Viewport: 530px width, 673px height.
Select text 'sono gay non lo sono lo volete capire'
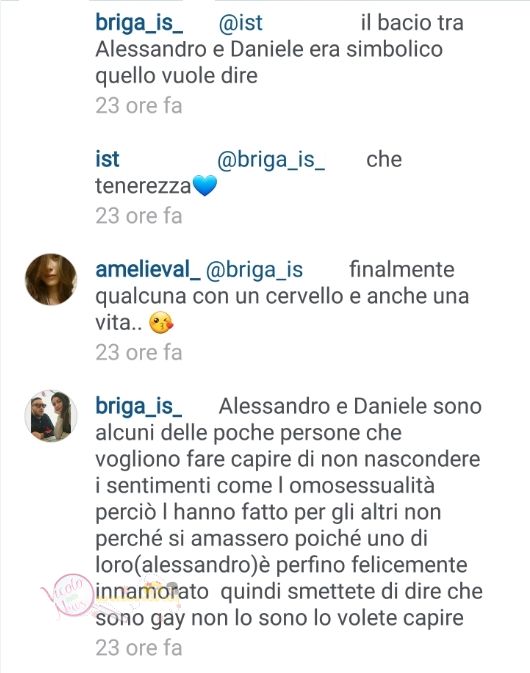[x=279, y=618]
